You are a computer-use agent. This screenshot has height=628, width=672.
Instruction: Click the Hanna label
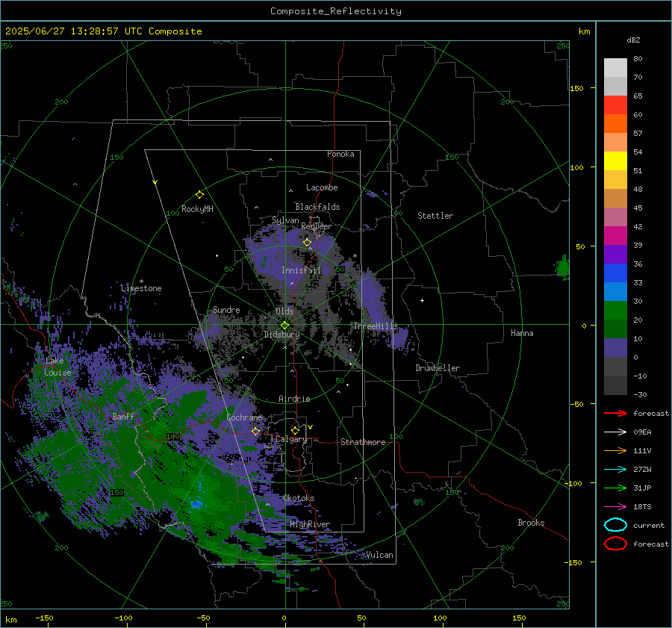coord(522,333)
